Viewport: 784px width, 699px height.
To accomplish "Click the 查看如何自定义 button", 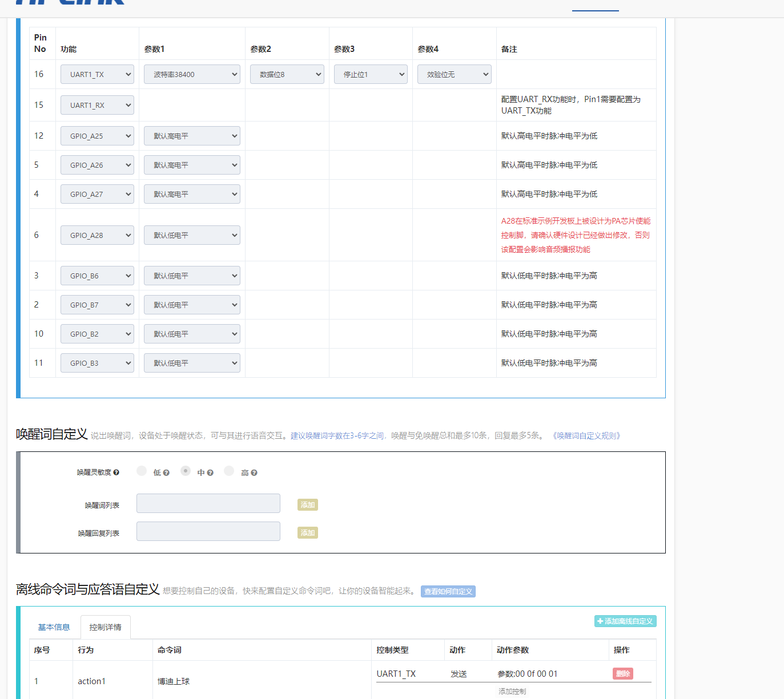I will (448, 592).
